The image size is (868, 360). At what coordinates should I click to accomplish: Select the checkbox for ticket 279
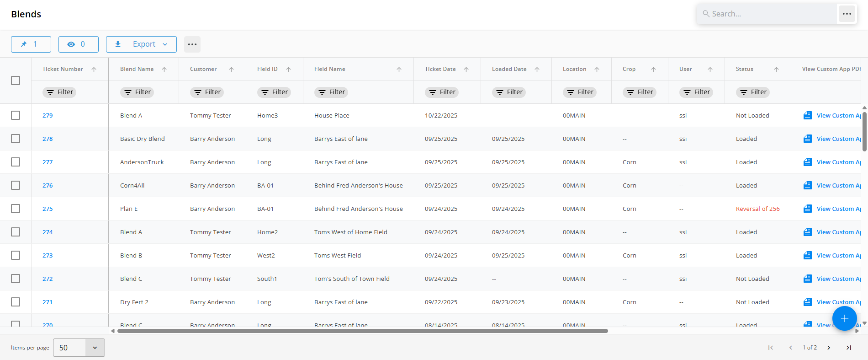(x=16, y=115)
